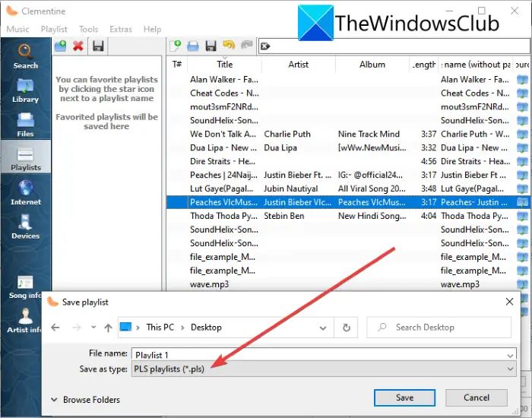The height and width of the screenshot is (418, 532).
Task: Click the File name input field
Action: click(x=318, y=355)
